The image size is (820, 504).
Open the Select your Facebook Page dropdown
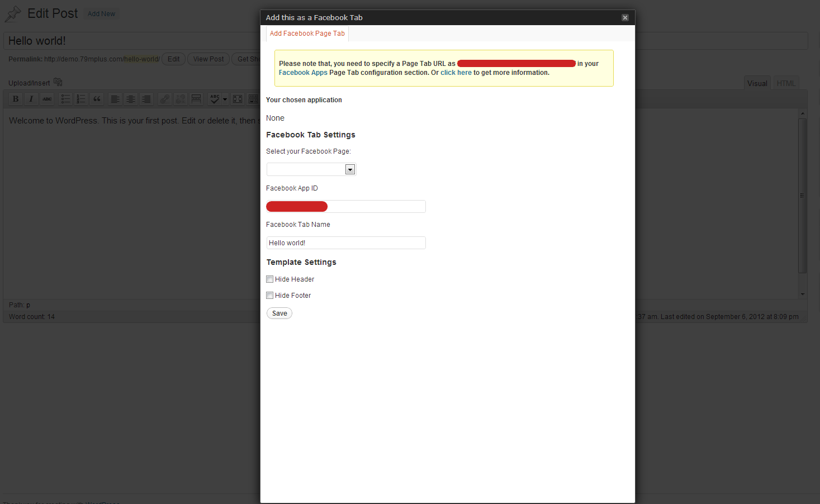coord(311,169)
